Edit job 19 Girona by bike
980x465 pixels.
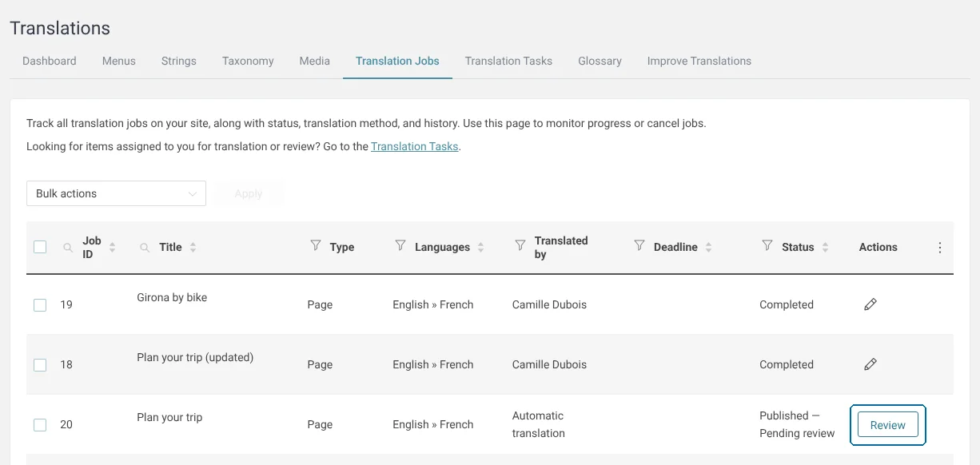click(x=870, y=304)
